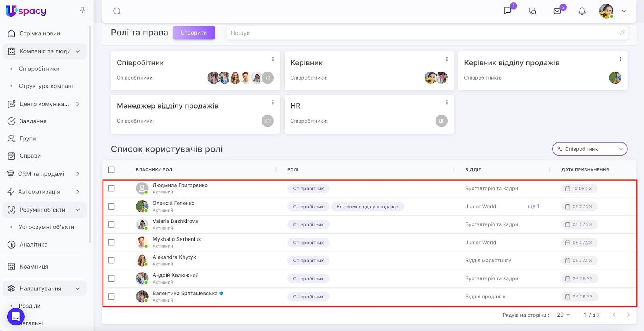Image resolution: width=644 pixels, height=331 pixels.
Task: Open three-dot menu on HR role card
Action: (447, 103)
